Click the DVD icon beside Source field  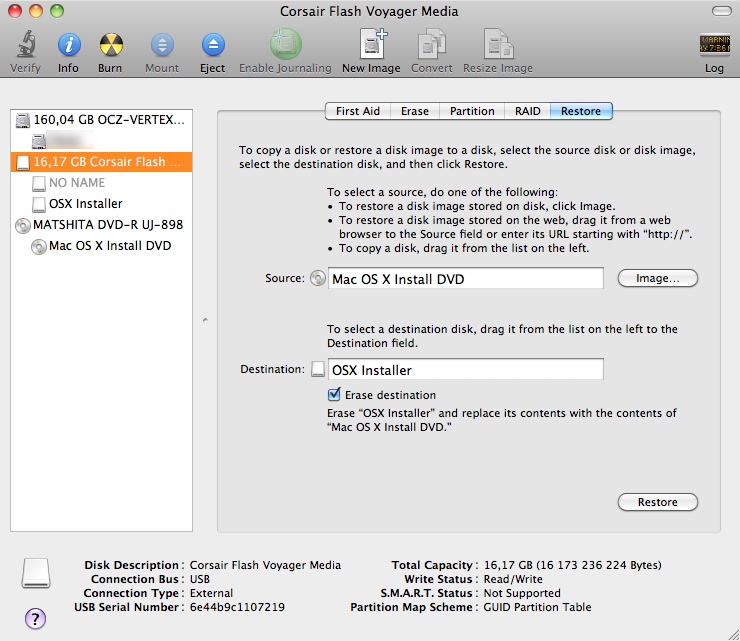point(318,278)
